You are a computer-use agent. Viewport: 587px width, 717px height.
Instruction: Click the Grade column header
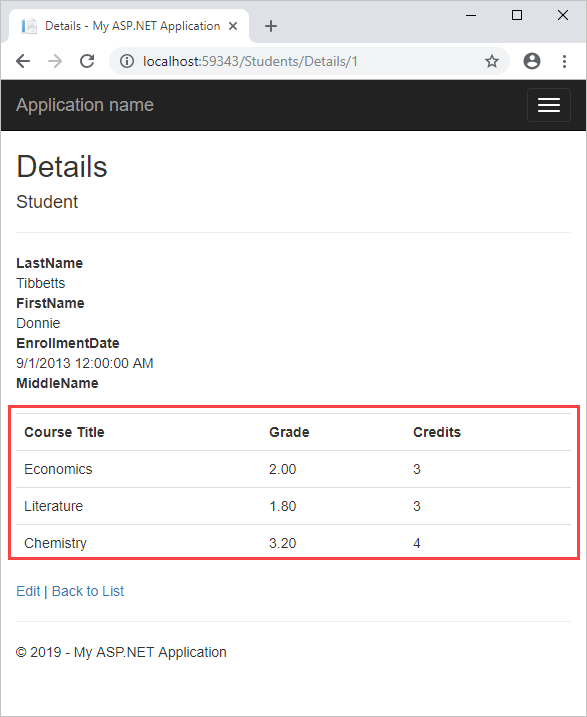(x=289, y=432)
